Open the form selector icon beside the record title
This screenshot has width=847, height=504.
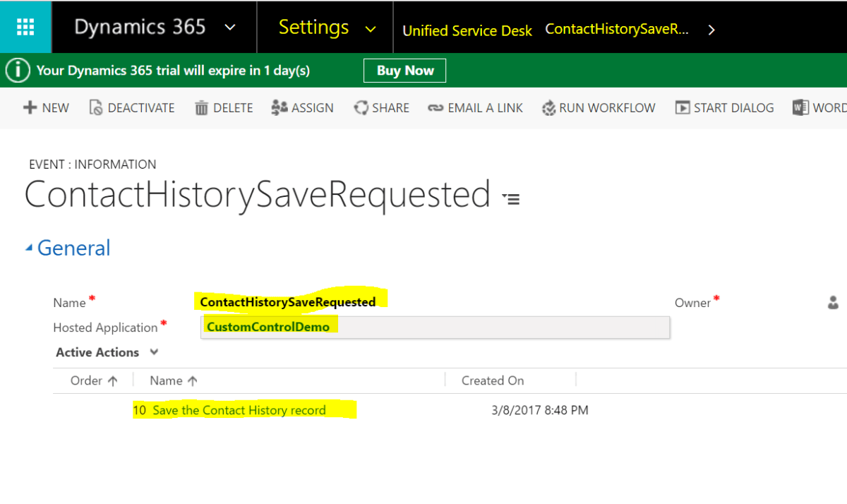click(x=510, y=198)
